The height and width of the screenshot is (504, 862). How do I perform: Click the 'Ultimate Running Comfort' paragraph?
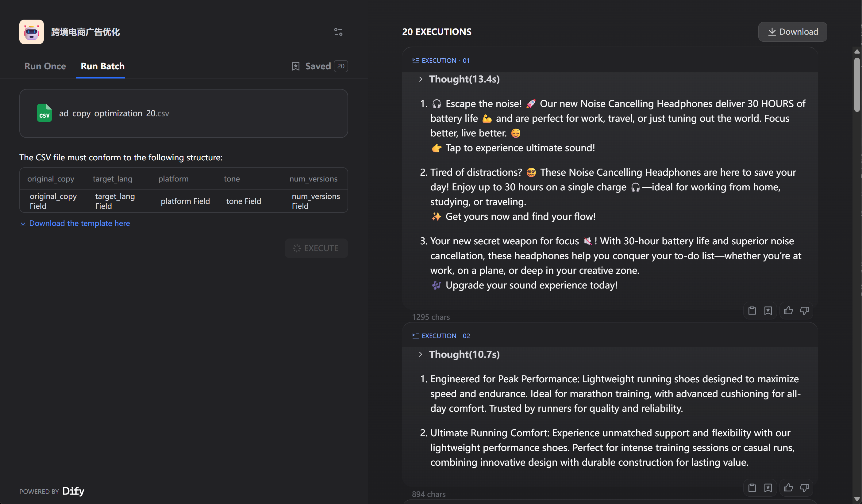tap(612, 448)
